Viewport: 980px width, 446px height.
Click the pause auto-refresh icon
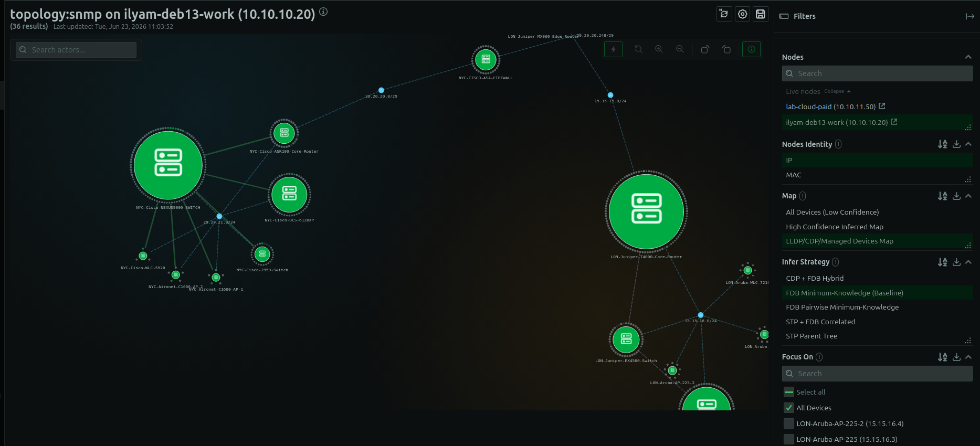pyautogui.click(x=724, y=14)
